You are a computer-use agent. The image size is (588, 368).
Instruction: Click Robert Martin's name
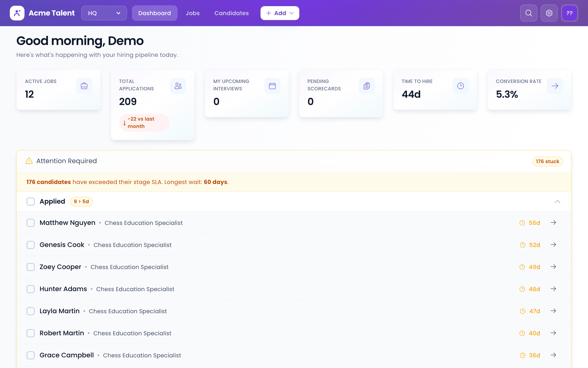62,333
